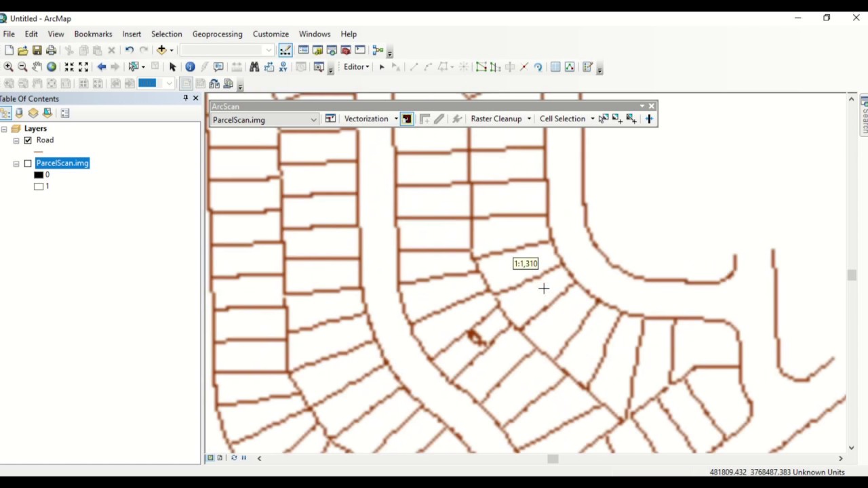This screenshot has height=488, width=868.
Task: Click the white 1 value swatch
Action: (39, 186)
